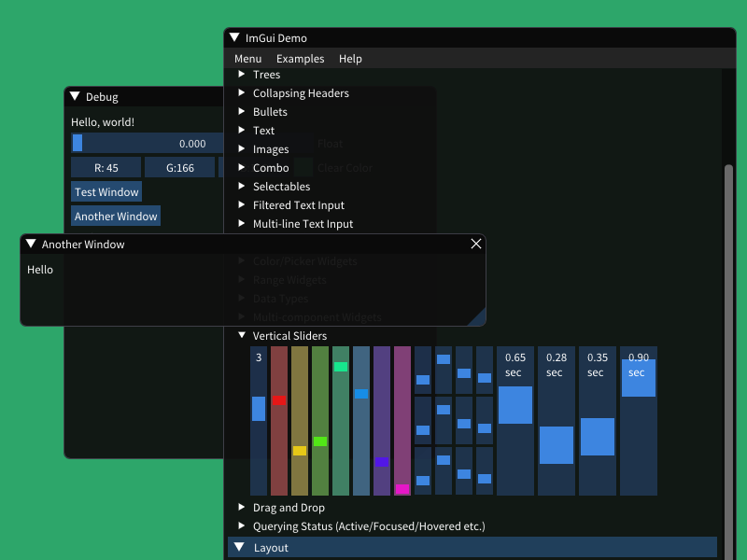Click the Test Window button
Viewport: 747px width, 560px height.
click(x=106, y=191)
